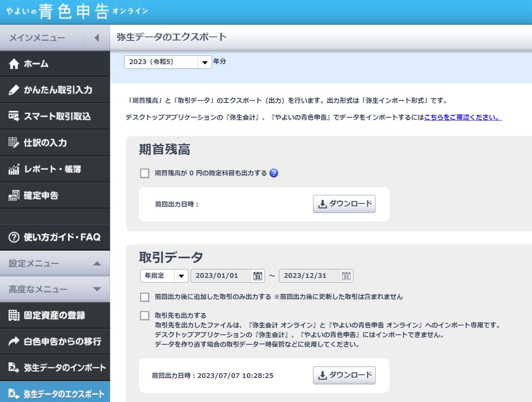Screen dimensions: 532x402
Task: Click the 取引データ section heading
Action: coord(171,257)
